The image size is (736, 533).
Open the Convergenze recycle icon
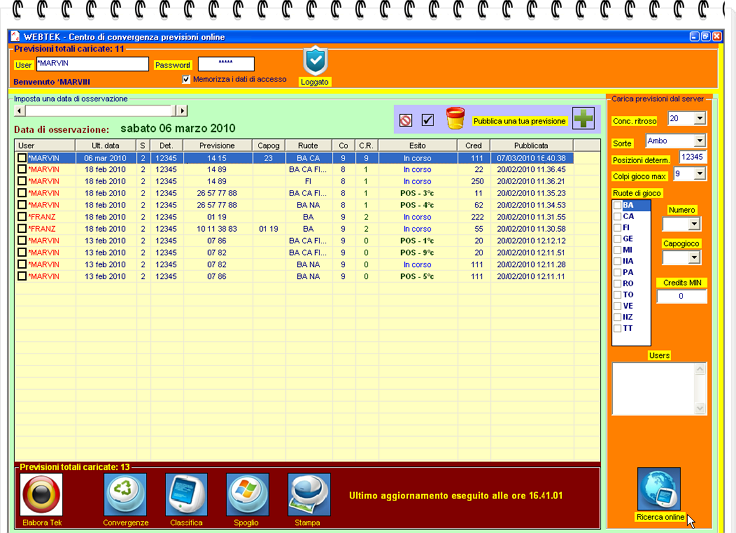tap(125, 495)
